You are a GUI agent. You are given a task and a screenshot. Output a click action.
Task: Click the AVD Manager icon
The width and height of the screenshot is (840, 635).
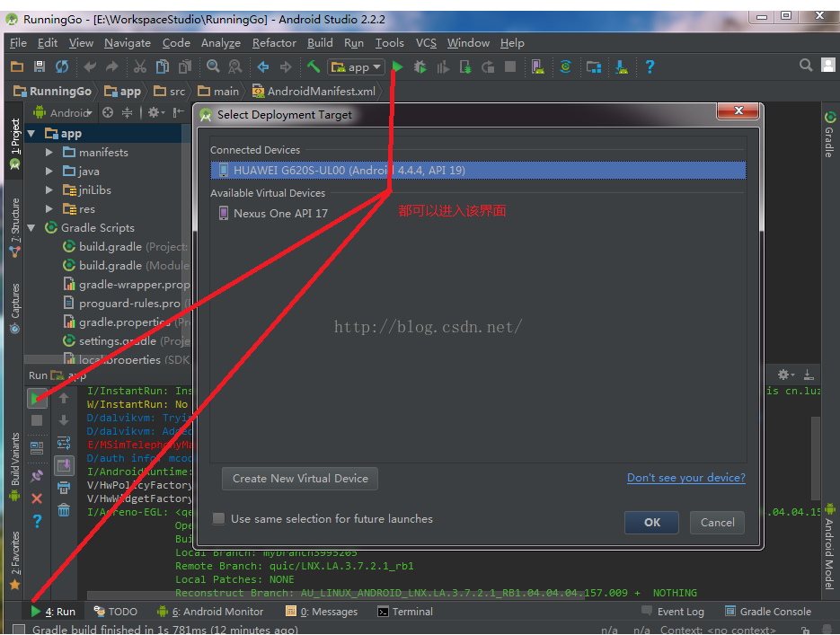coord(538,67)
